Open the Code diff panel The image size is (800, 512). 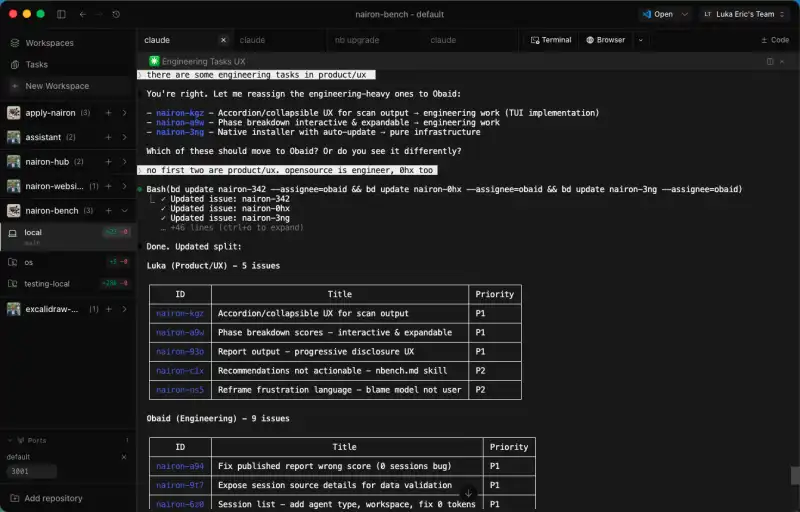tap(775, 40)
